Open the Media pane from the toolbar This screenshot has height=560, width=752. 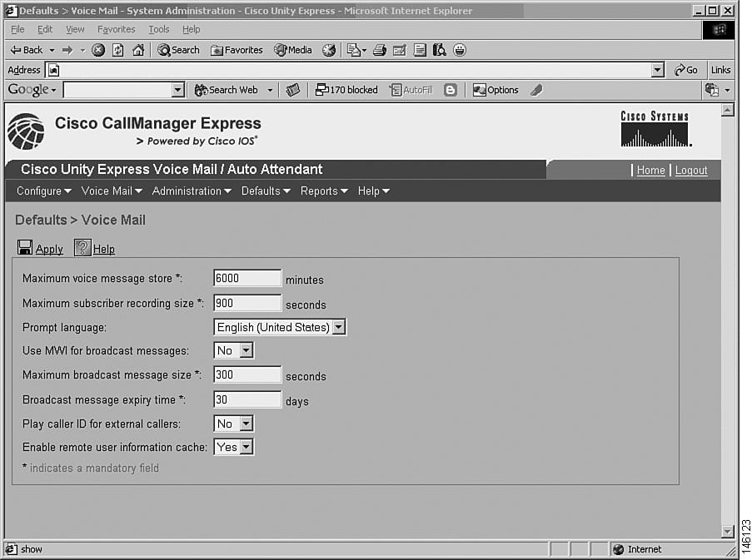(x=293, y=50)
